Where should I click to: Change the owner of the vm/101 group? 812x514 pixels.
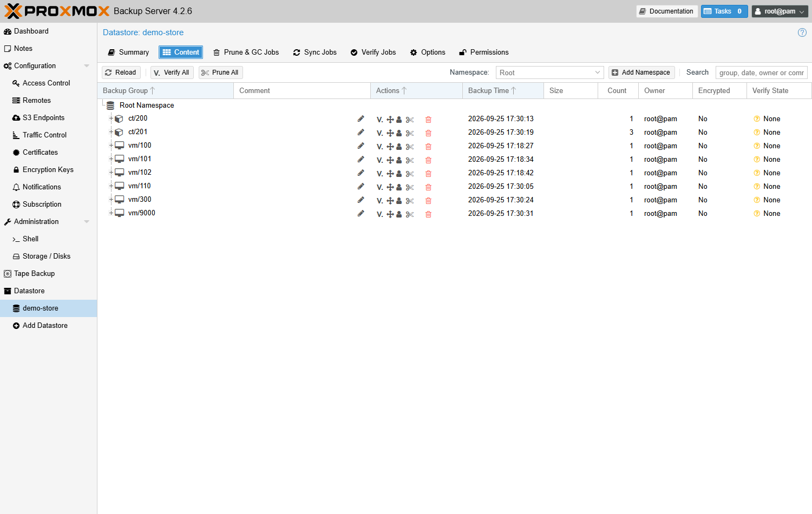pos(399,160)
